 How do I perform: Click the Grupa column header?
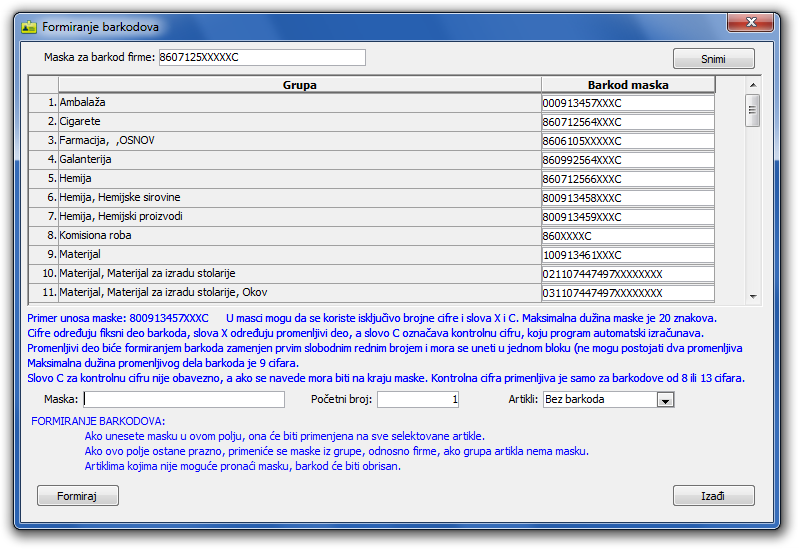(299, 85)
